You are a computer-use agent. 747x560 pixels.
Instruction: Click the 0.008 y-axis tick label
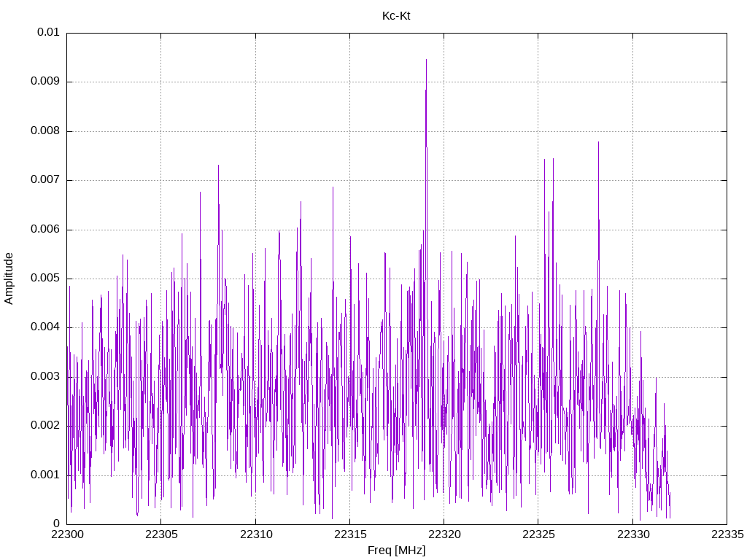44,131
